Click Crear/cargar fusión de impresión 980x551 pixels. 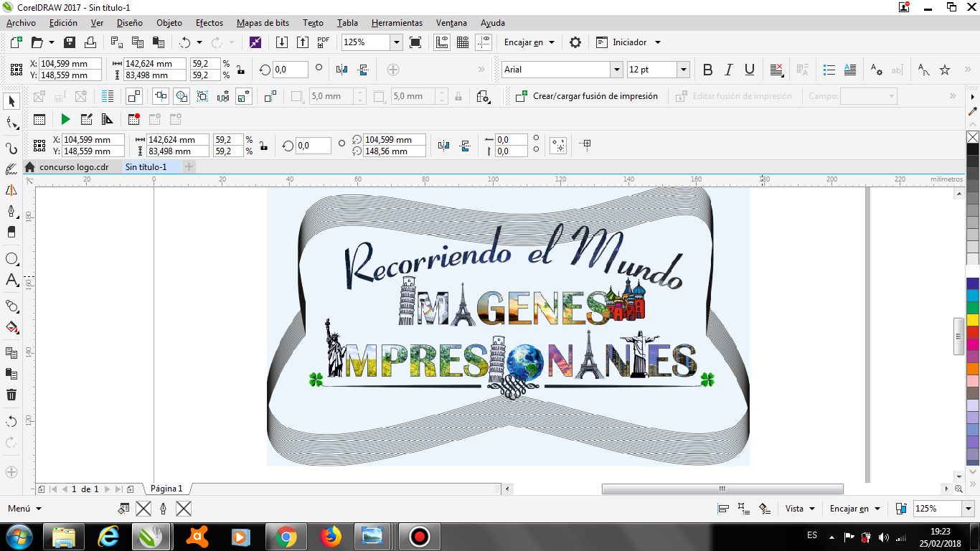tap(587, 96)
